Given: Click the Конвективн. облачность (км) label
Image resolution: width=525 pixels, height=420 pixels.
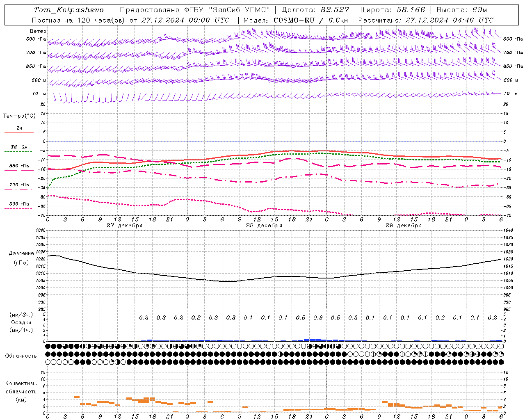Looking at the screenshot, I should coord(21,392).
